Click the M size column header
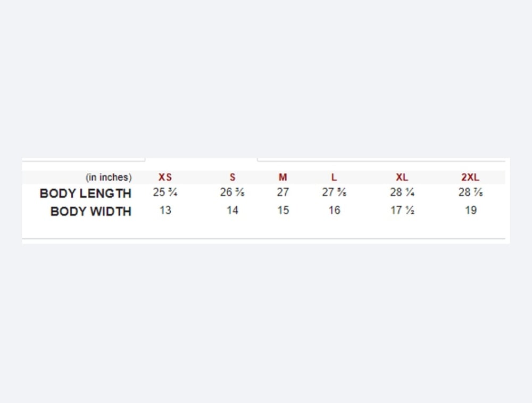Screen dimensions: 532x403 pos(282,178)
